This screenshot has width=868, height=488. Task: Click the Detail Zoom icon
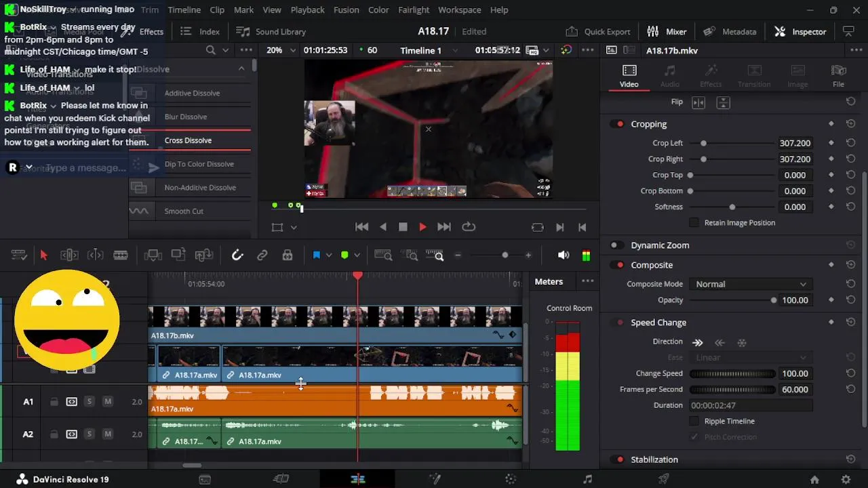410,256
